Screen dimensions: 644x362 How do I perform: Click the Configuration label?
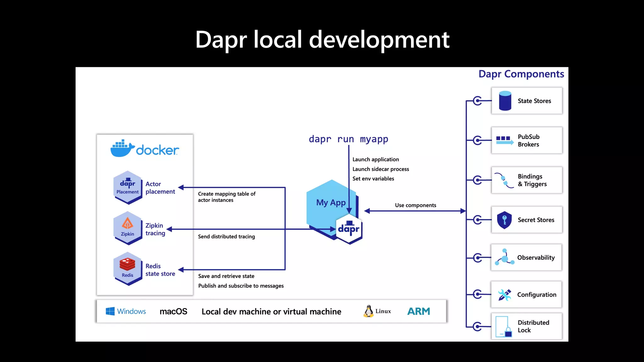click(x=536, y=295)
